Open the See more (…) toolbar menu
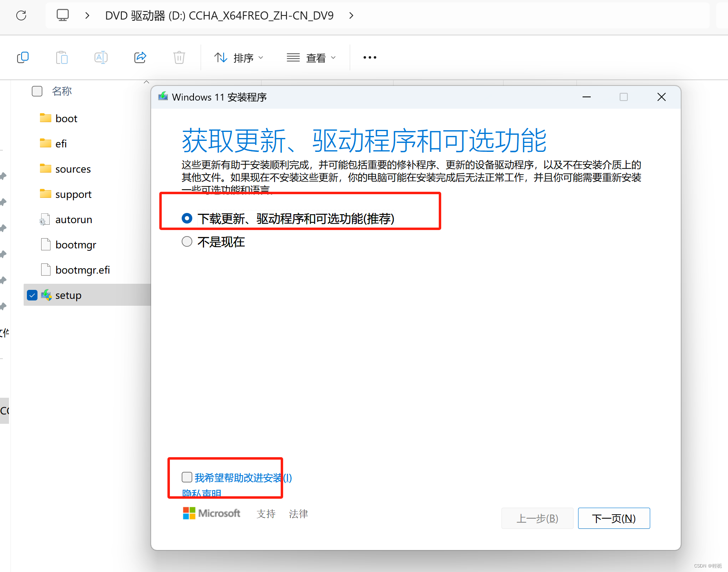This screenshot has width=728, height=572. [369, 57]
